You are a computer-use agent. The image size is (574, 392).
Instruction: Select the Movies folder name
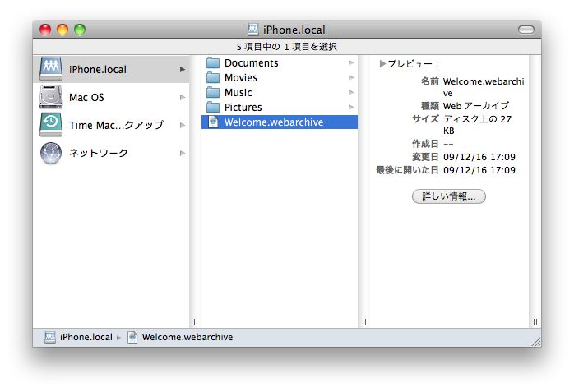pos(240,77)
